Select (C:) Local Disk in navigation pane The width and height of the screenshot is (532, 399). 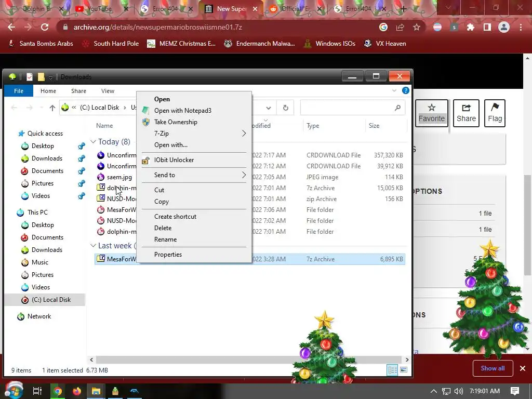[x=45, y=300]
